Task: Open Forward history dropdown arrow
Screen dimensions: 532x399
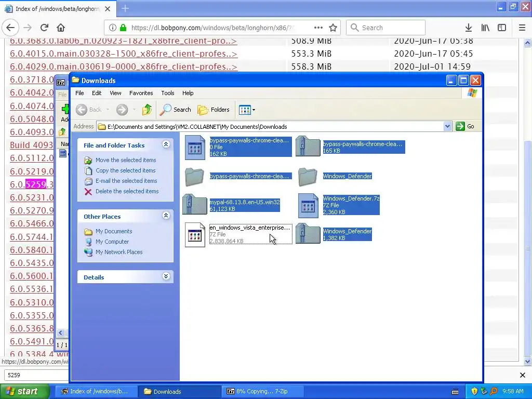Action: click(135, 110)
